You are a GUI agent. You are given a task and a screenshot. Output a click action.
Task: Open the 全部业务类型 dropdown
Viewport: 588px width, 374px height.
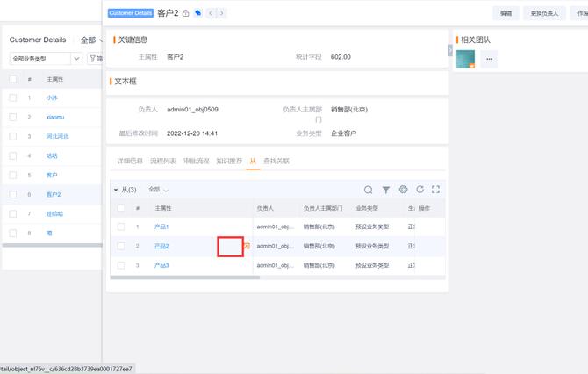[x=46, y=59]
